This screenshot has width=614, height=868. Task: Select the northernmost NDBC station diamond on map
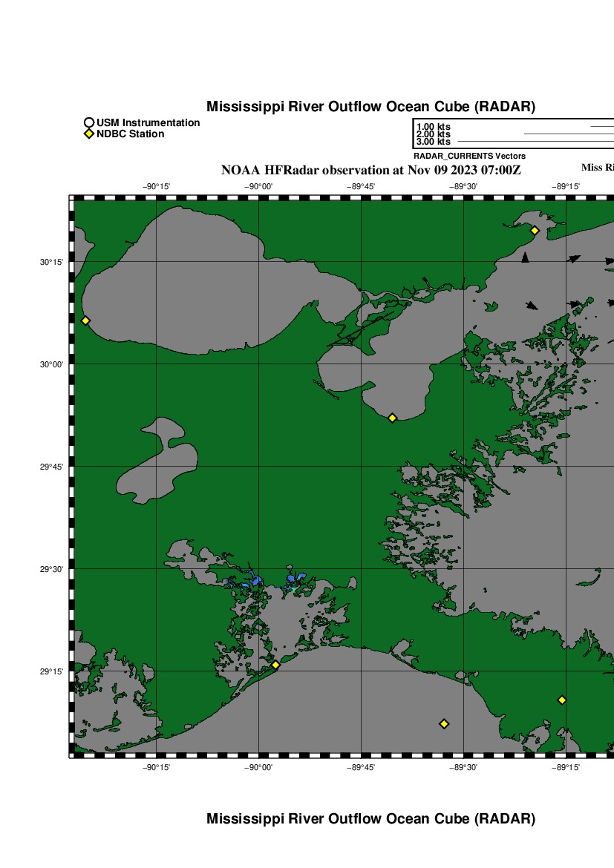[x=535, y=230]
